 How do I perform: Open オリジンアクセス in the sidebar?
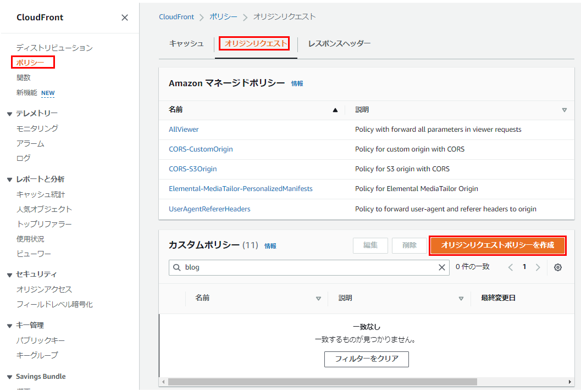(x=44, y=289)
